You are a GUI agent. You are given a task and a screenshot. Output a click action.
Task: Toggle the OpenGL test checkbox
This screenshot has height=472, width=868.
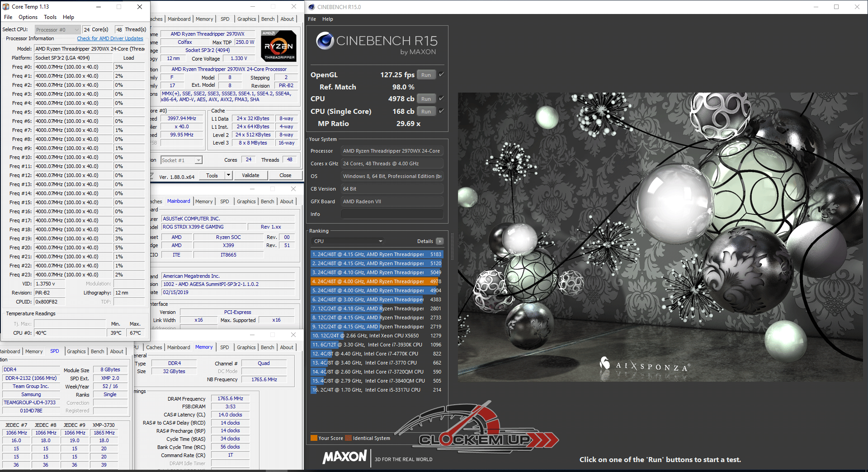(x=442, y=75)
